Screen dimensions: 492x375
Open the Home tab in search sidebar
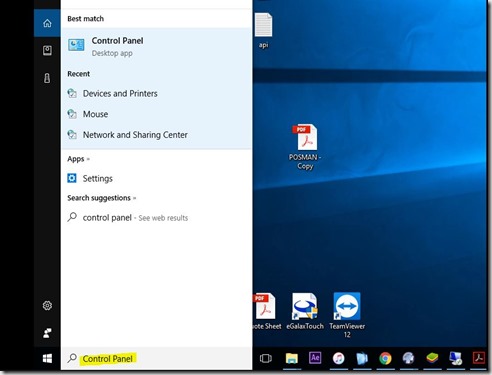coord(47,23)
